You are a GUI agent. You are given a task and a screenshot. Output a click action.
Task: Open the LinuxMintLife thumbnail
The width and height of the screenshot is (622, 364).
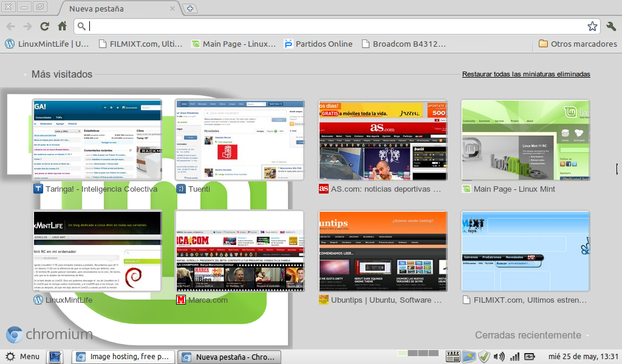point(97,251)
